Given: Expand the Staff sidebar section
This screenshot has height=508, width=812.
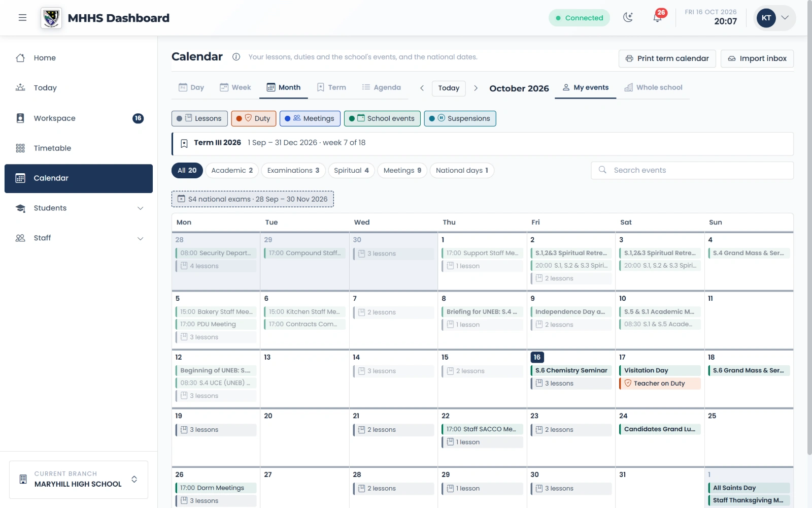Looking at the screenshot, I should 141,238.
